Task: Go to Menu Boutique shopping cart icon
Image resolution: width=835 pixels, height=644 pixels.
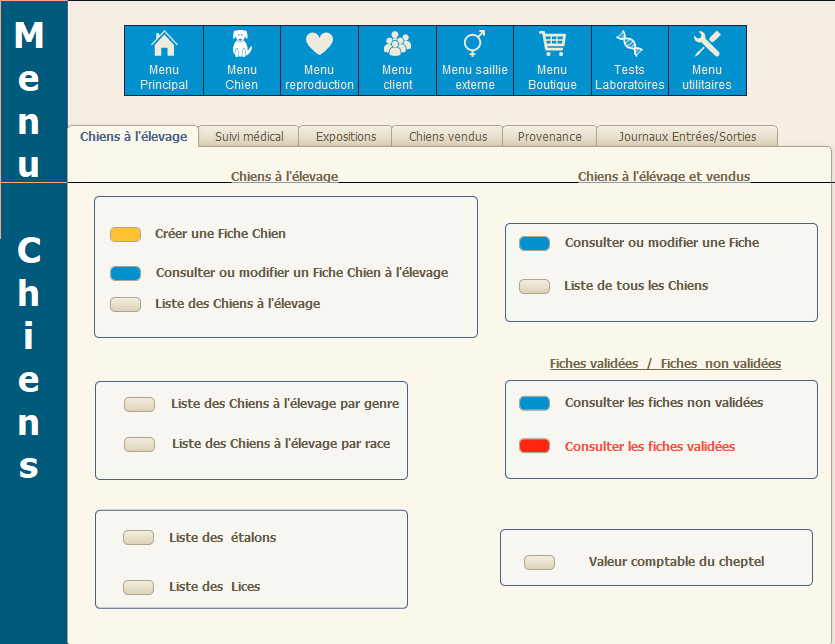Action: tap(552, 45)
